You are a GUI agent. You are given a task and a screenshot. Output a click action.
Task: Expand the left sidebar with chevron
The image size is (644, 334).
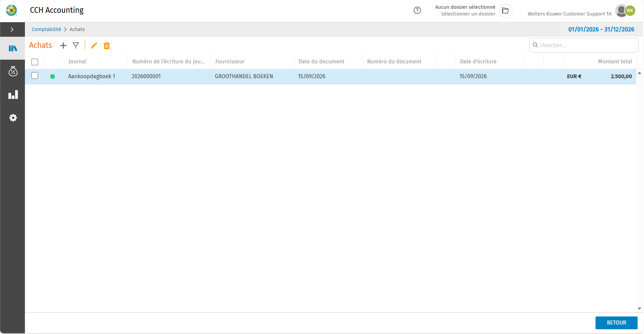coord(12,30)
